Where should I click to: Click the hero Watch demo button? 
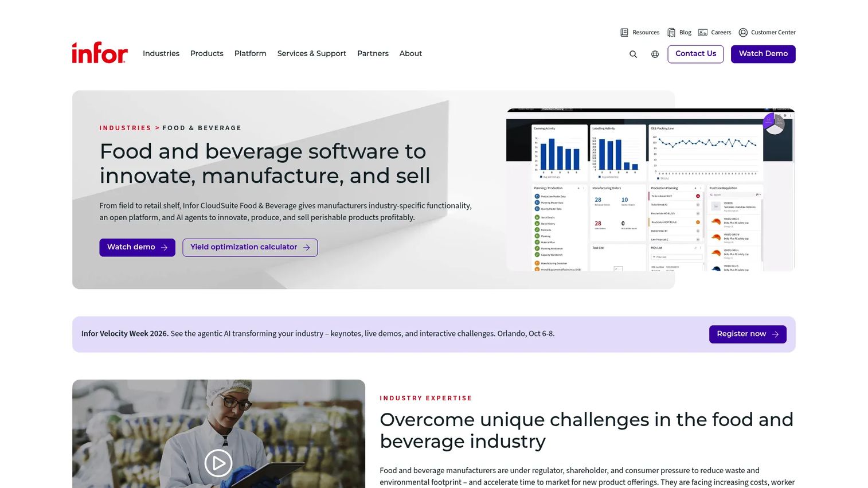click(137, 247)
